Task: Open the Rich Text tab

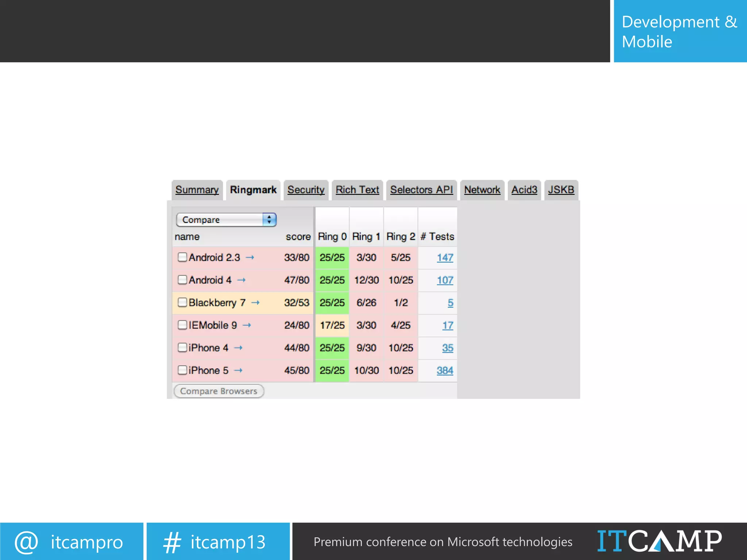Action: coord(357,190)
